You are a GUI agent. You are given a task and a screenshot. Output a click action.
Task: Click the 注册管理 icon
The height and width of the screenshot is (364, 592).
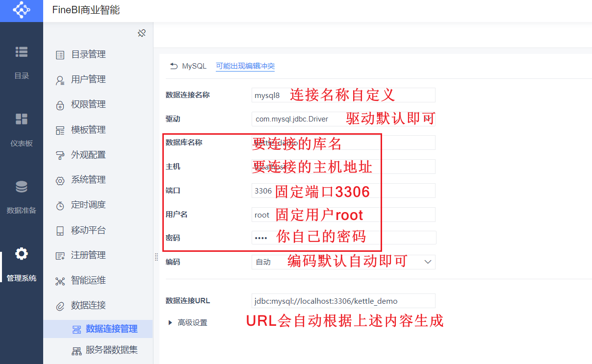pyautogui.click(x=60, y=256)
